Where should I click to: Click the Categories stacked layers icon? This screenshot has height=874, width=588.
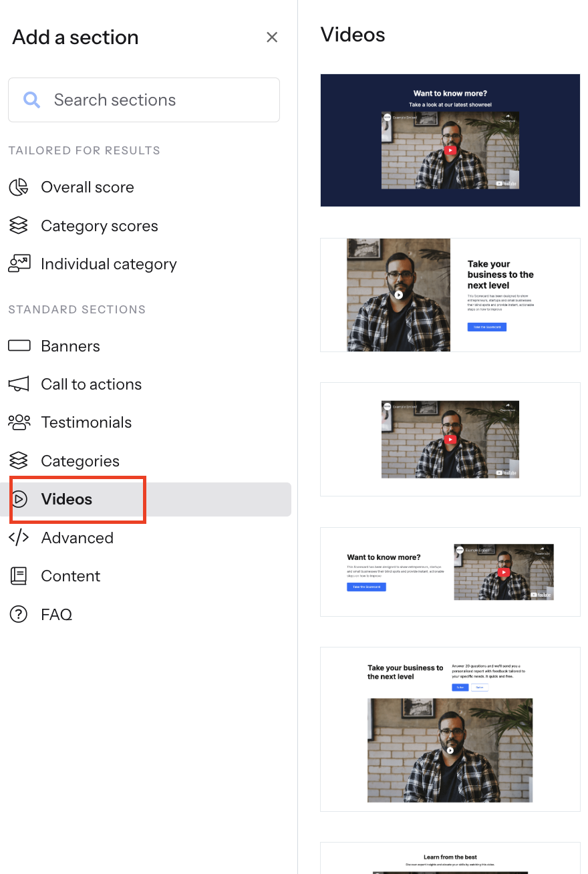tap(19, 461)
